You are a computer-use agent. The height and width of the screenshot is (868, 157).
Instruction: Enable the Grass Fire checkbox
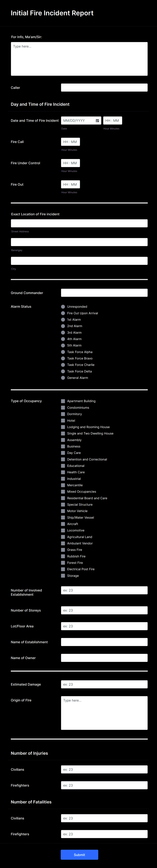(63, 549)
